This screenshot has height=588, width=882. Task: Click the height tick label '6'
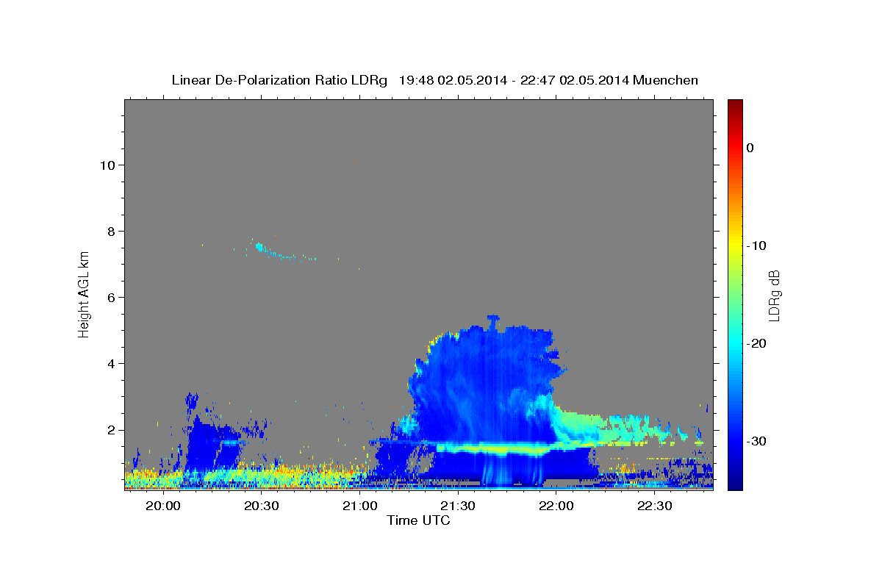click(110, 297)
